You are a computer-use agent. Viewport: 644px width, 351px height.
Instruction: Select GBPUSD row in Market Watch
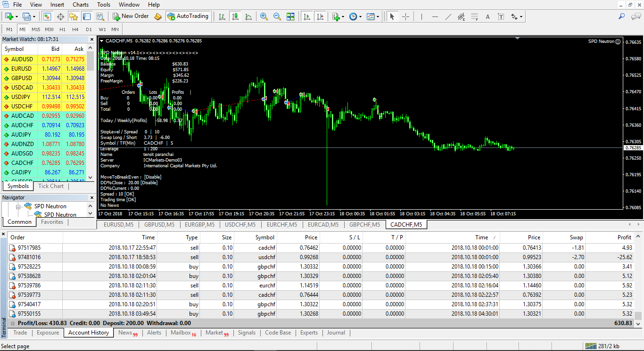(x=22, y=78)
